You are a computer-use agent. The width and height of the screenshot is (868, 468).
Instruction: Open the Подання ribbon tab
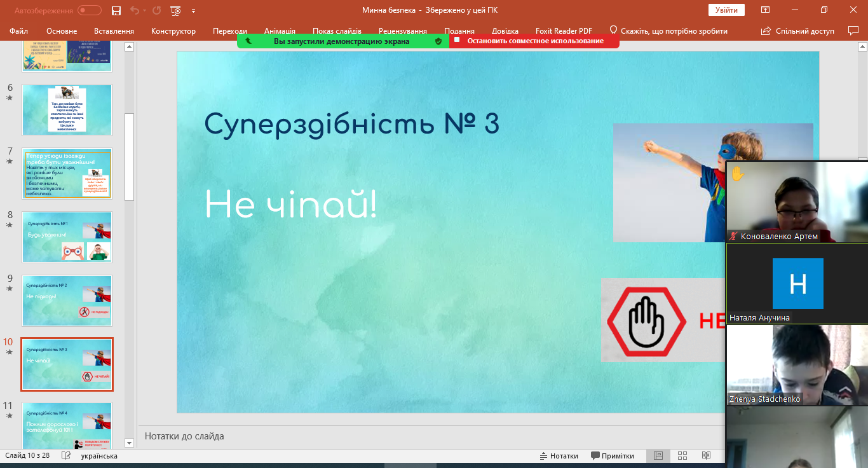pos(459,31)
